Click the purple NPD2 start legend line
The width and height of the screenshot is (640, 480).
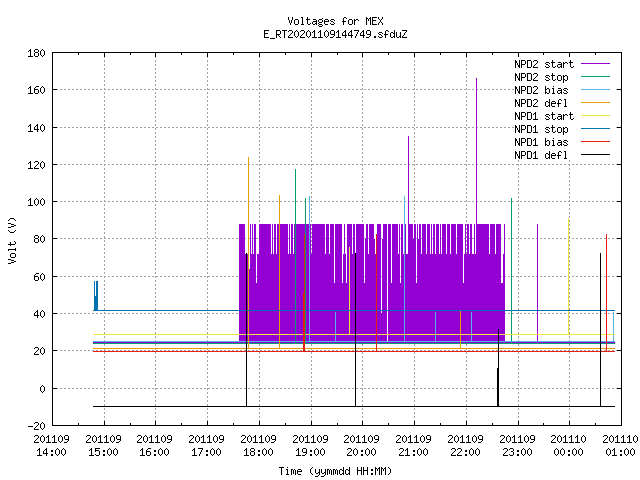click(x=595, y=64)
